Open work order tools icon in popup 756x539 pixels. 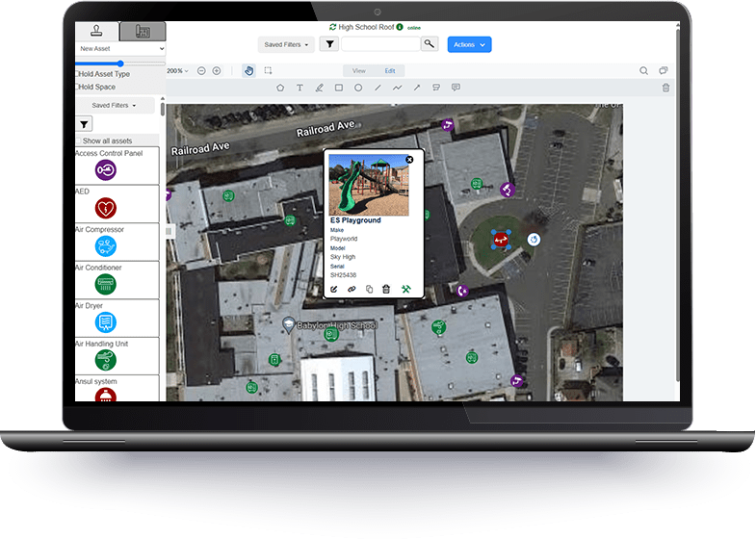tap(405, 289)
